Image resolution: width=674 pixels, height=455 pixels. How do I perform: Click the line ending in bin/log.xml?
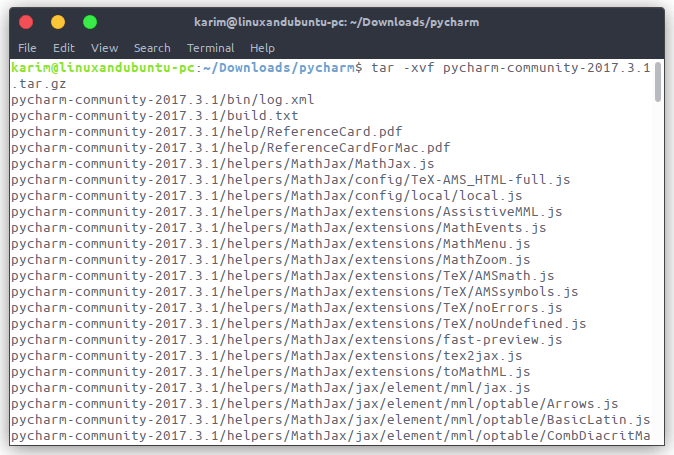tap(163, 100)
